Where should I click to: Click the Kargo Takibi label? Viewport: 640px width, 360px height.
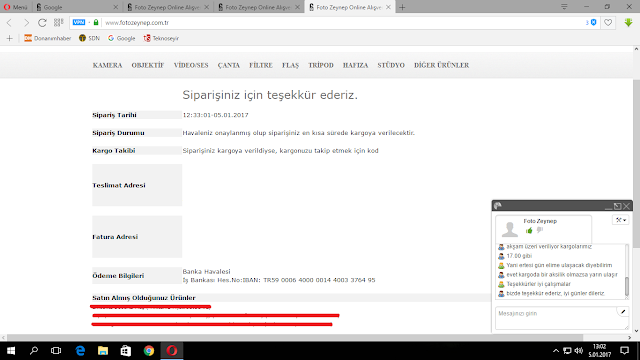114,151
